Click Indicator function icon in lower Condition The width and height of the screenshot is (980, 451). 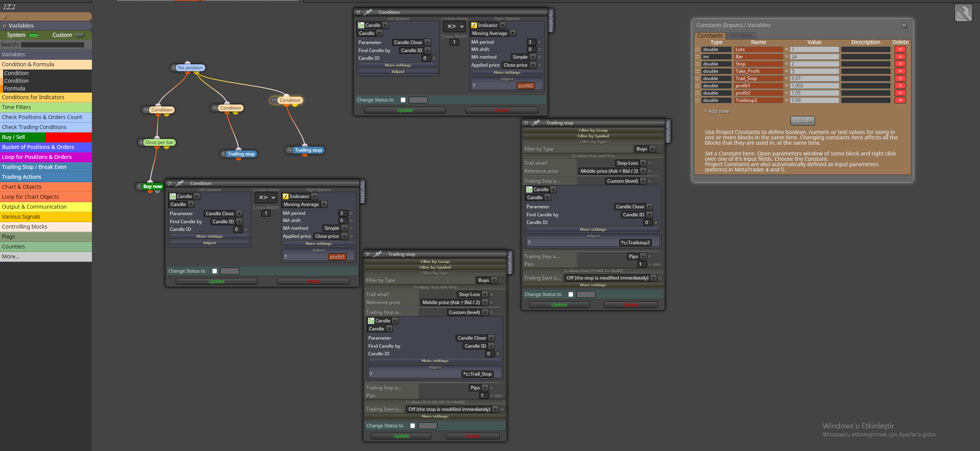pyautogui.click(x=286, y=196)
